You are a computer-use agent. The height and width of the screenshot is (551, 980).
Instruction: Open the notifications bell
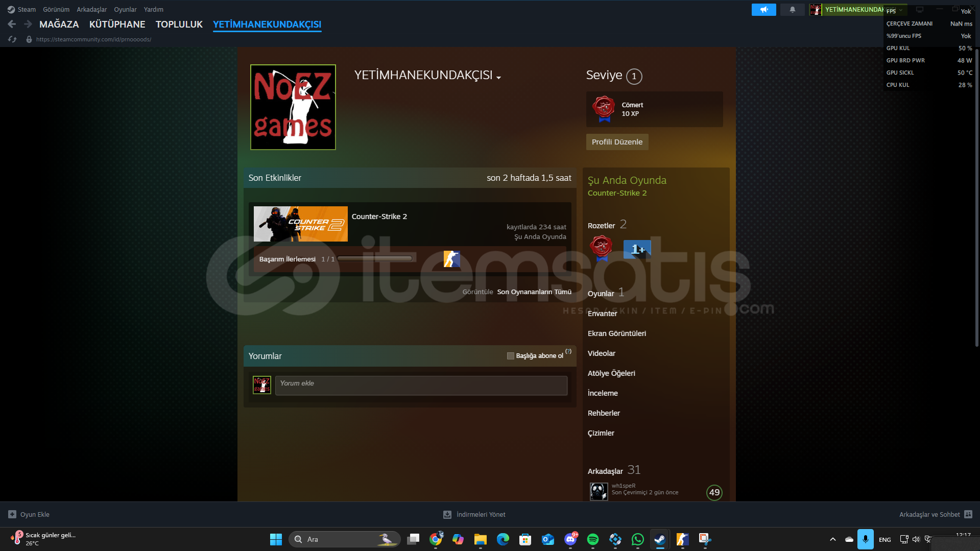(792, 10)
